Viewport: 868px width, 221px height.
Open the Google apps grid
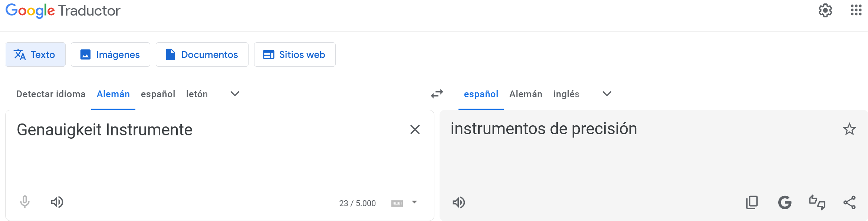pyautogui.click(x=856, y=10)
